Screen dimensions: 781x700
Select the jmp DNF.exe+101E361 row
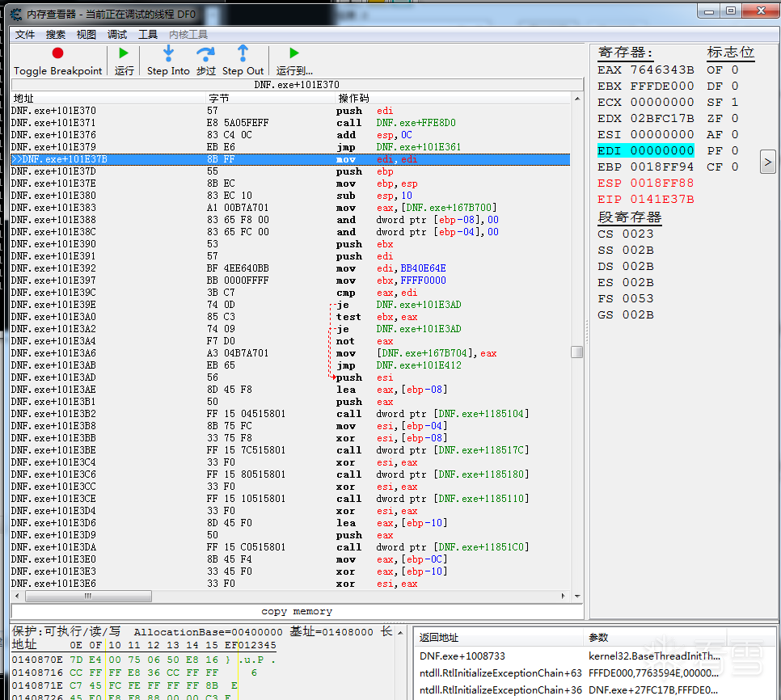coord(290,147)
